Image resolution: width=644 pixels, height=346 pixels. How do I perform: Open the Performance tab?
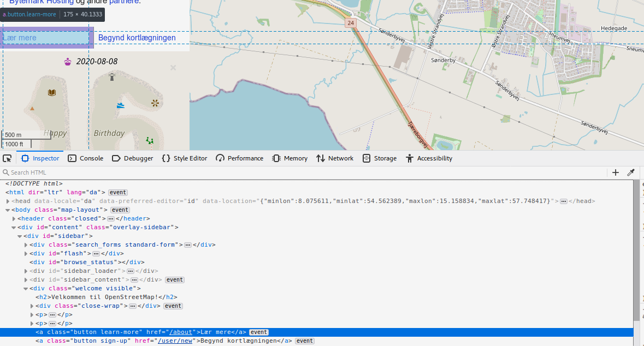(239, 158)
